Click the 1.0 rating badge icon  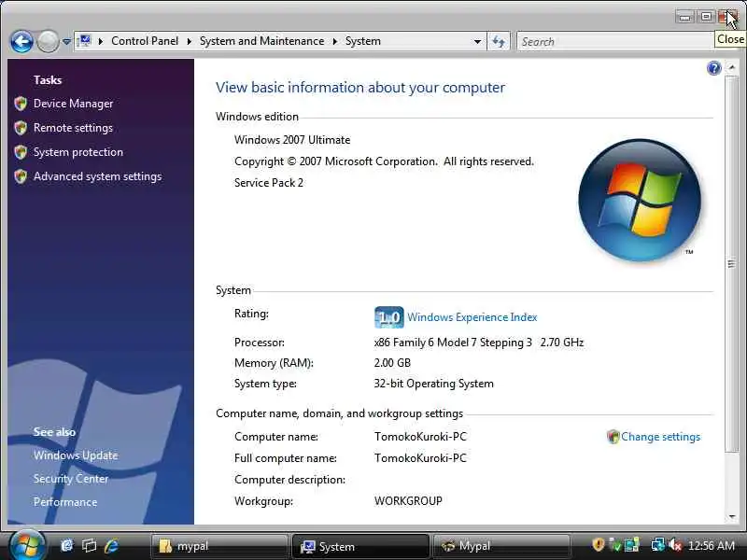[x=388, y=317]
